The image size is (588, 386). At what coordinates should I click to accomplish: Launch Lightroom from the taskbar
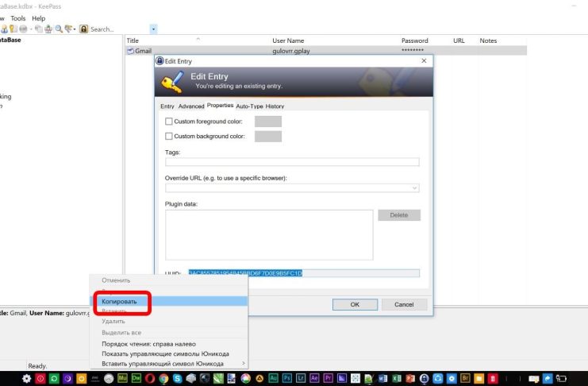click(x=301, y=378)
